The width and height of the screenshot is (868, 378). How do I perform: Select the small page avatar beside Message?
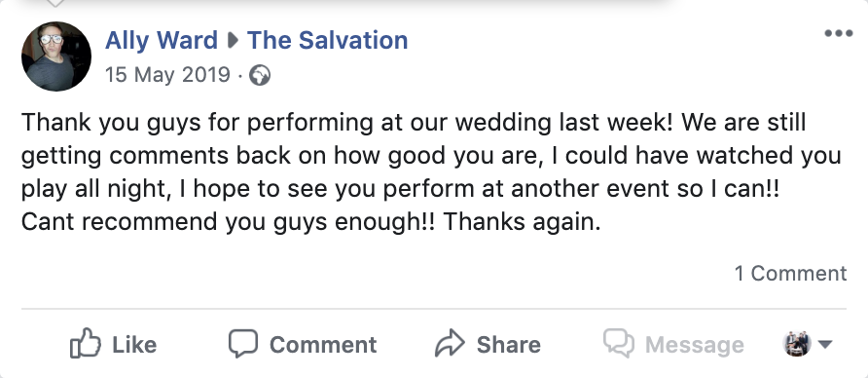point(797,344)
